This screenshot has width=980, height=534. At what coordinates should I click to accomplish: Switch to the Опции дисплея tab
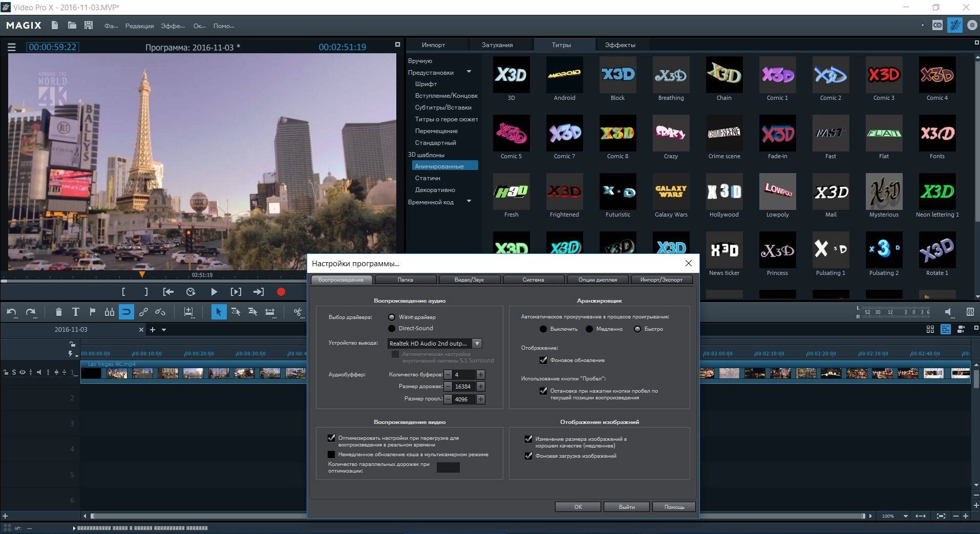pyautogui.click(x=597, y=280)
